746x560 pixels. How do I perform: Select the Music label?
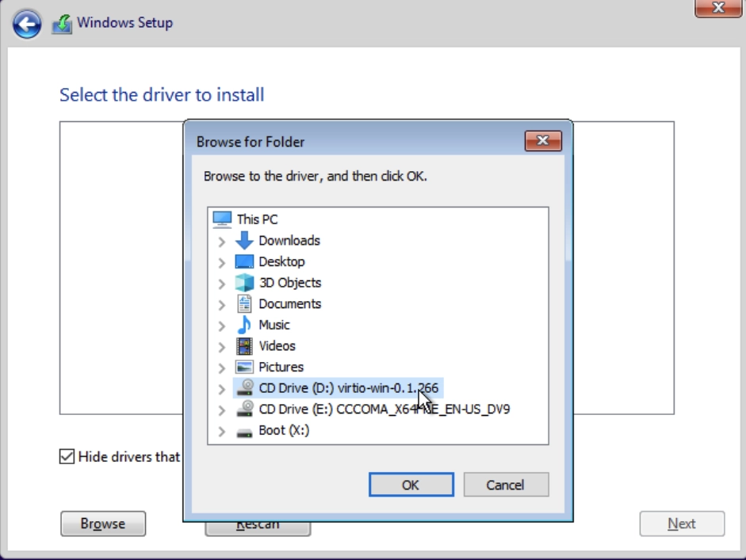point(274,325)
